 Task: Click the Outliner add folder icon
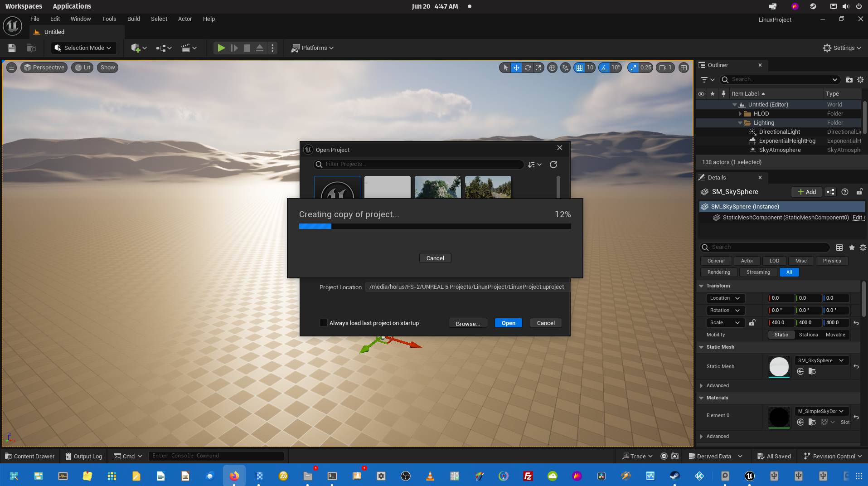tap(849, 80)
